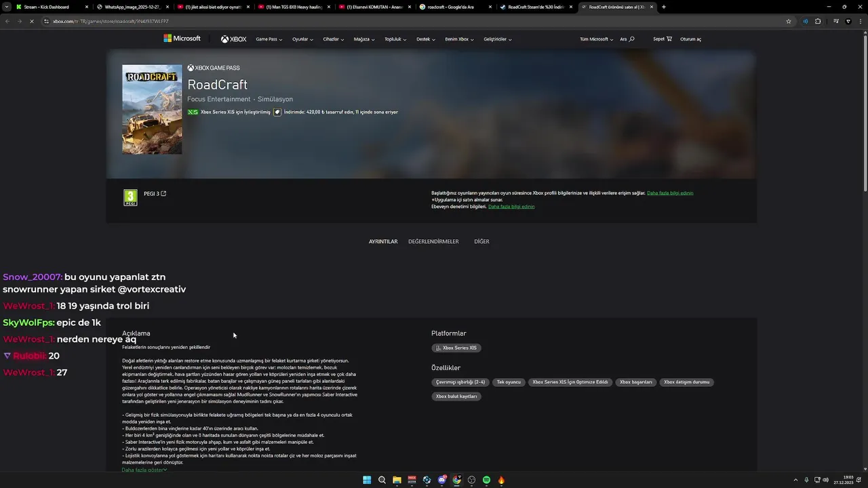Viewport: 868px width, 488px height.
Task: Open the flame icon app on the taskbar
Action: [x=501, y=480]
